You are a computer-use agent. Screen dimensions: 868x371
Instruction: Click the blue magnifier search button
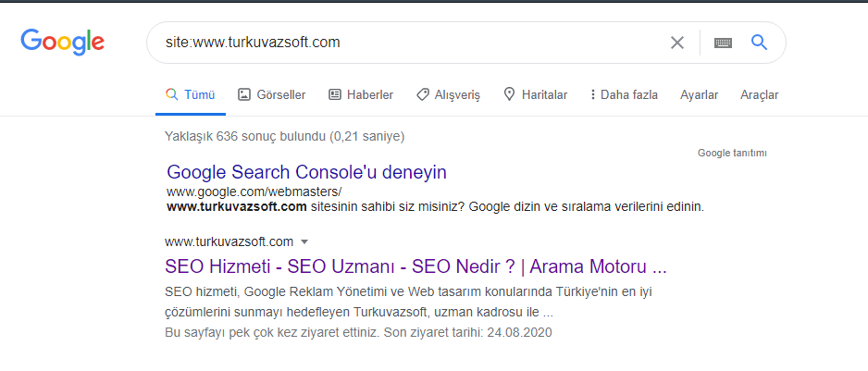coord(759,42)
